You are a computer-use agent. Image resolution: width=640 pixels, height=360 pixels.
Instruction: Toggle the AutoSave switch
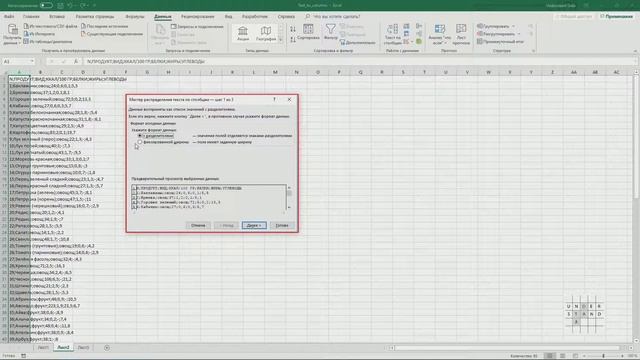pyautogui.click(x=46, y=5)
